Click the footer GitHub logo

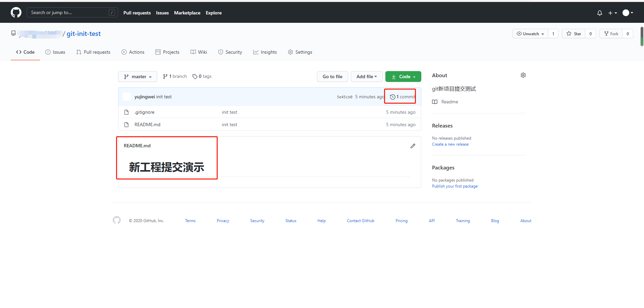[x=117, y=220]
